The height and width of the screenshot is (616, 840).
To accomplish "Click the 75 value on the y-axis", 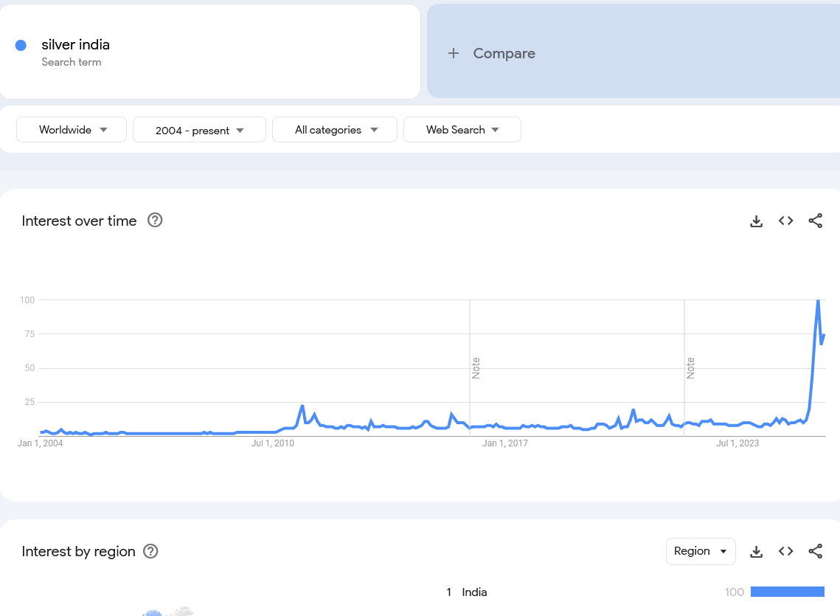I will pyautogui.click(x=29, y=334).
